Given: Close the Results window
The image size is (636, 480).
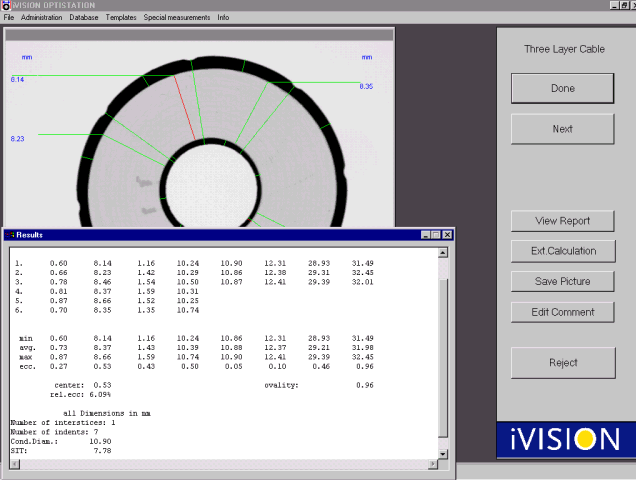Looking at the screenshot, I should tap(448, 234).
